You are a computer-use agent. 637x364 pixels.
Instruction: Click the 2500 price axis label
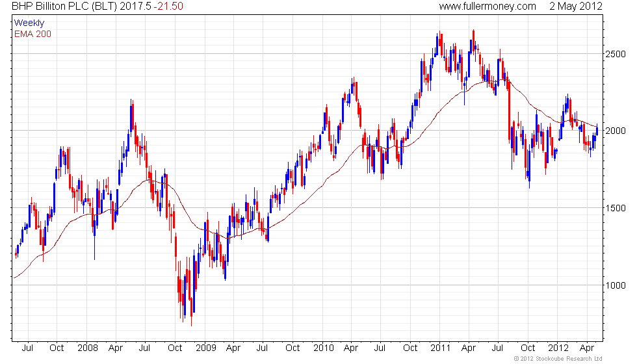click(616, 54)
